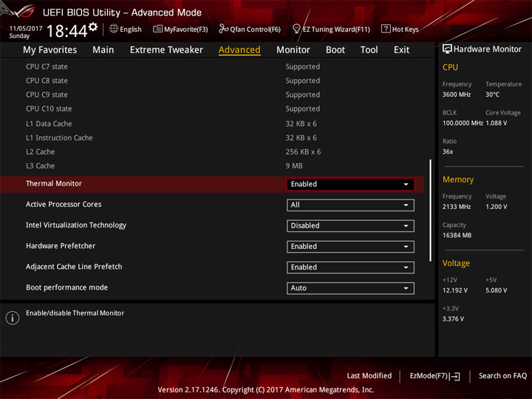Click the 9 MB L3 cache value
This screenshot has height=399, width=532.
pyautogui.click(x=294, y=166)
